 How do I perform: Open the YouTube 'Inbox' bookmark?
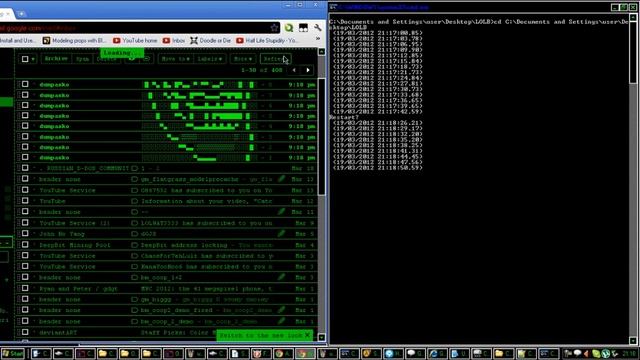pos(174,40)
